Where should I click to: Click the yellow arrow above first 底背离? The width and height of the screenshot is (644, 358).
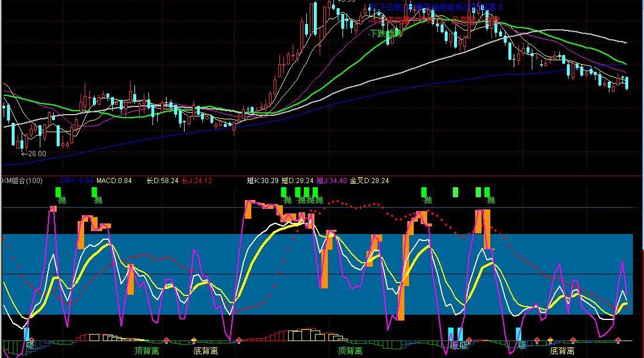click(194, 340)
